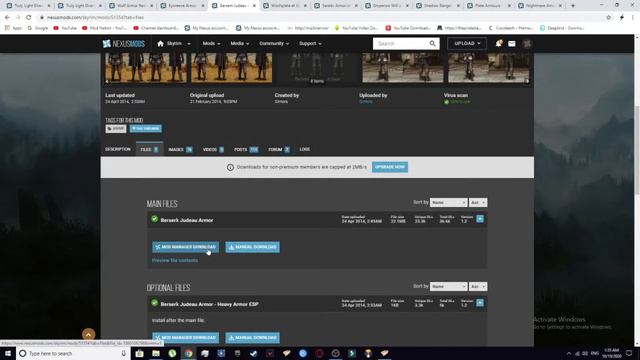
Task: Open the YouTube bookmark
Action: click(x=65, y=28)
